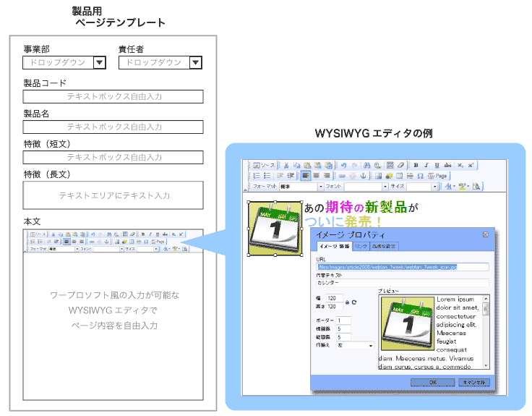The height and width of the screenshot is (416, 532).
Task: Switch to the イメージ情報 tab
Action: (335, 246)
